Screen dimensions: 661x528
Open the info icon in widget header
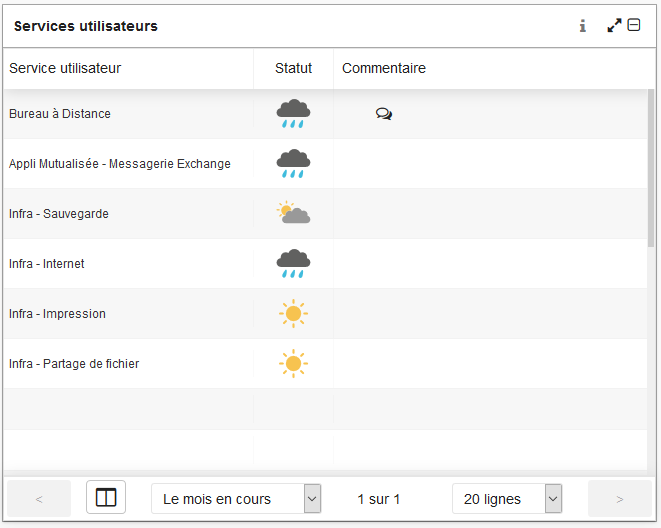583,26
